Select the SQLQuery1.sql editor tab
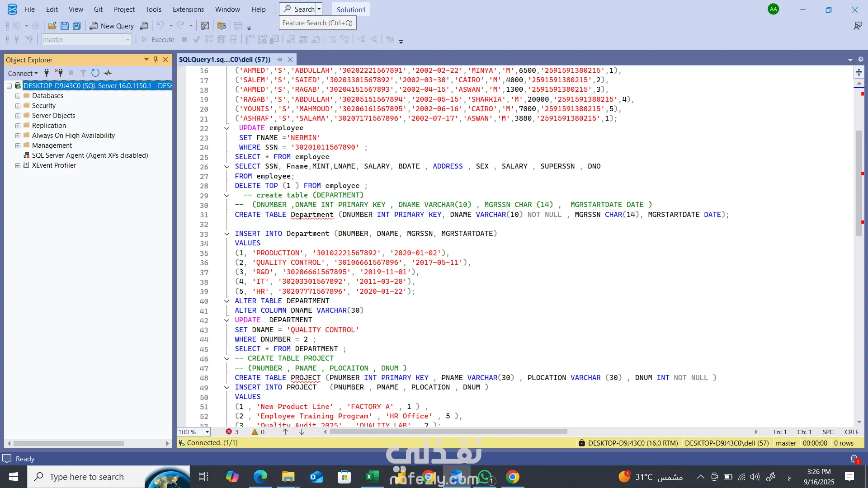868x488 pixels. [x=225, y=59]
